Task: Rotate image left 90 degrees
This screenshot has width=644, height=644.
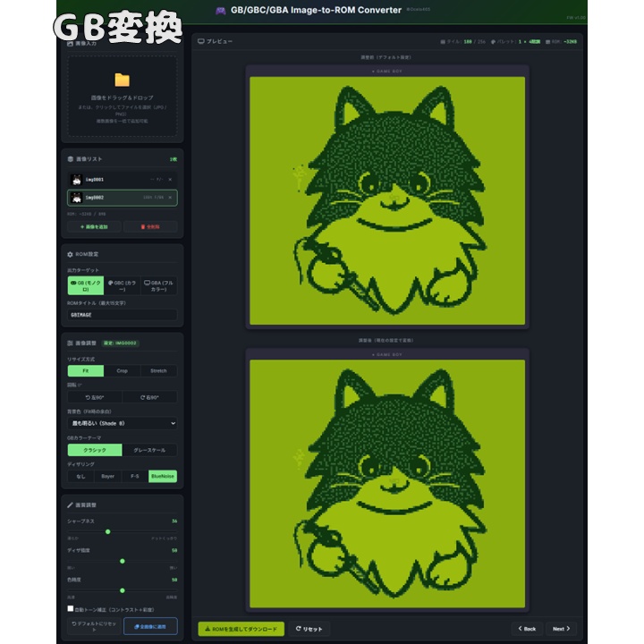Action: (x=95, y=397)
